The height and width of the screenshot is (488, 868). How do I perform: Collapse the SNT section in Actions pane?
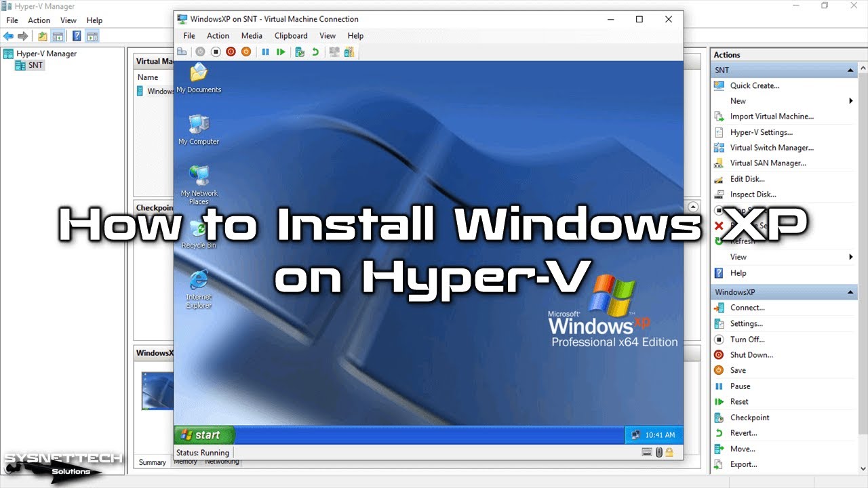[x=850, y=70]
